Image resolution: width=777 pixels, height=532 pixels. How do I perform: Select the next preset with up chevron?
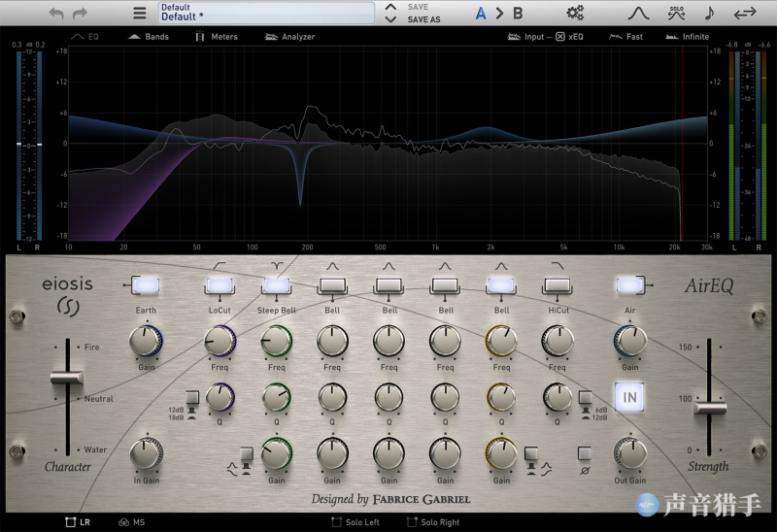[x=390, y=7]
